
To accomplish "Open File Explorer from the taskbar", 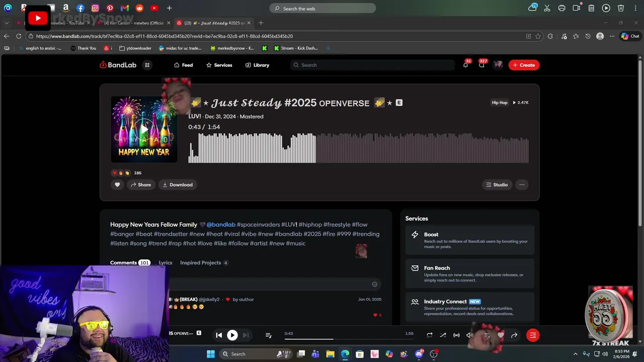I will (x=330, y=354).
